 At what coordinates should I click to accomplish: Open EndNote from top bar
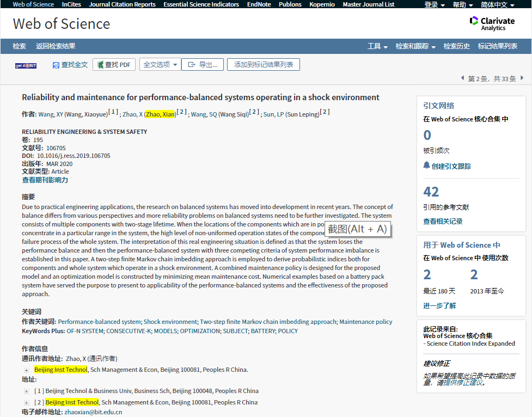pos(259,4)
